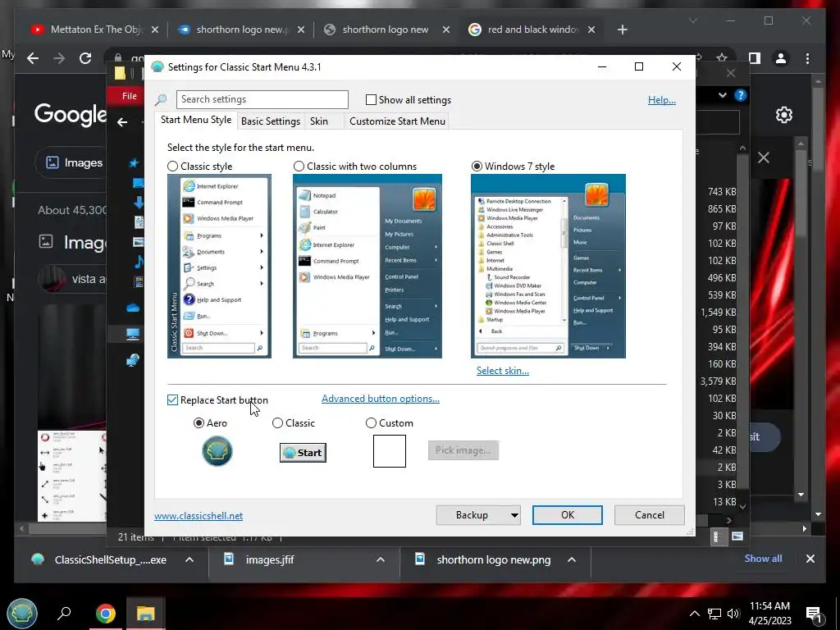Show hidden system tray icons
The width and height of the screenshot is (840, 630).
click(x=694, y=614)
